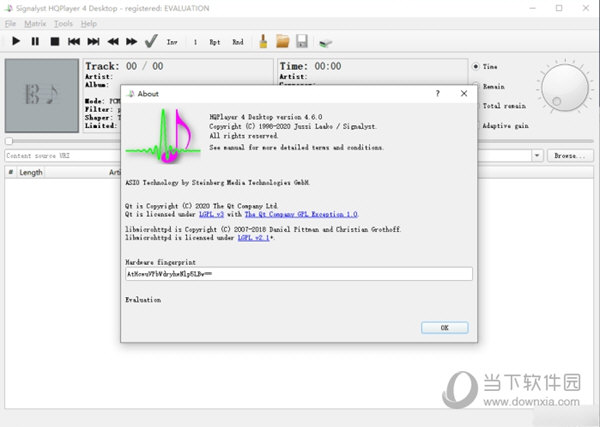This screenshot has height=427, width=600.
Task: Pause playback in the toolbar
Action: [35, 41]
